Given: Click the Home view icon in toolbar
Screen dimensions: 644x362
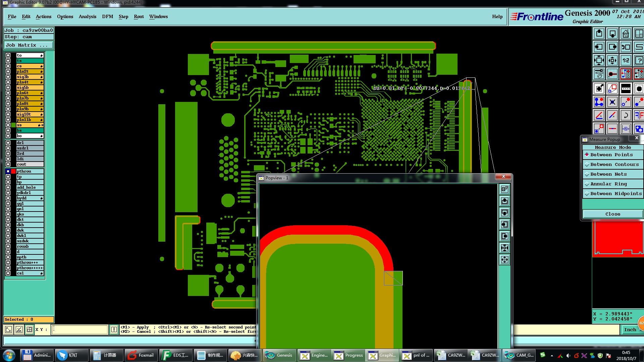Looking at the screenshot, I should click(626, 34).
